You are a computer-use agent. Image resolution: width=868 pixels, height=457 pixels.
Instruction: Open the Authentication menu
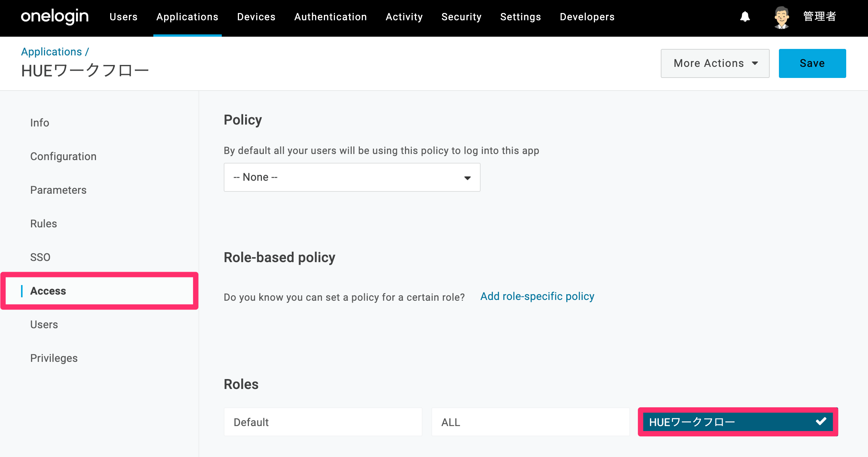pyautogui.click(x=330, y=17)
